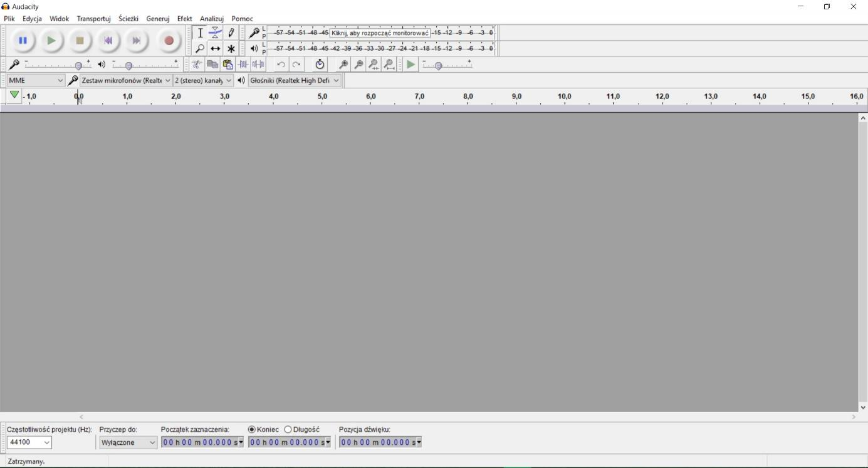Click the Sync-Lock clock icon
The height and width of the screenshot is (468, 868).
tap(320, 65)
